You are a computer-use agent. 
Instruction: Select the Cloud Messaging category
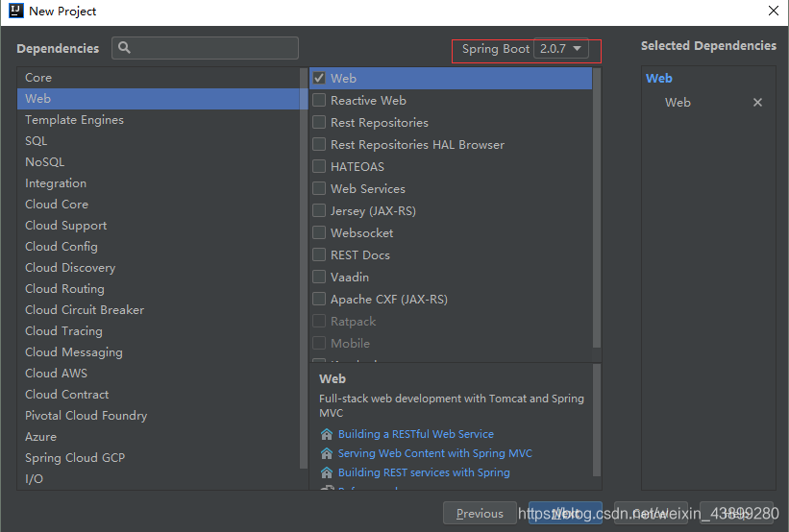coord(159,352)
